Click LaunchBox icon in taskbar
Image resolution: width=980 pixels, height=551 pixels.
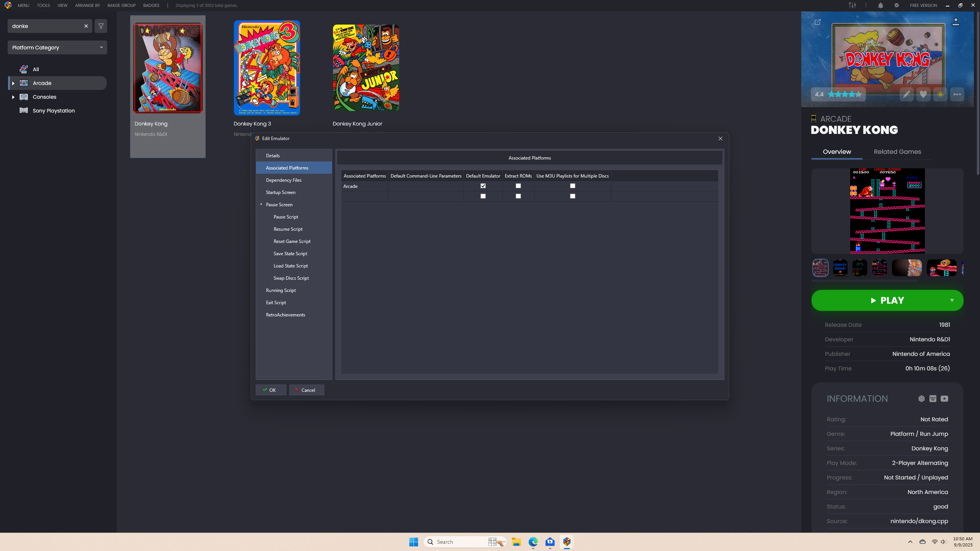coord(567,542)
